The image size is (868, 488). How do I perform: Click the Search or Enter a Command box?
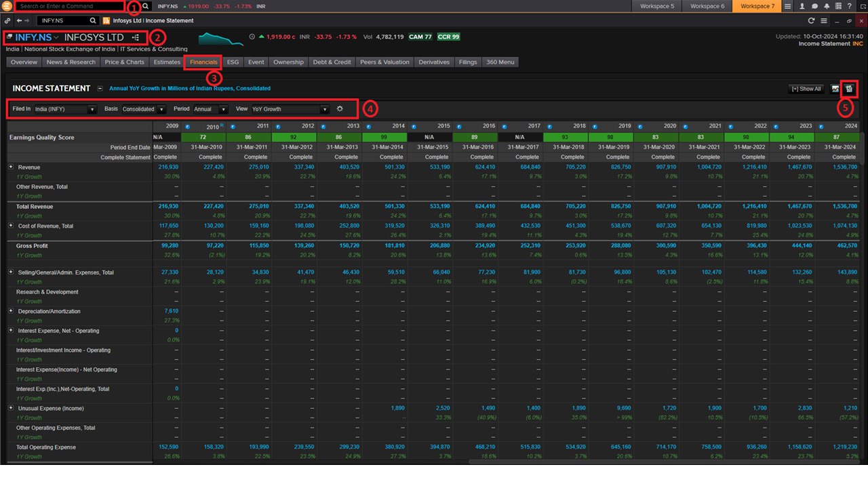(70, 6)
